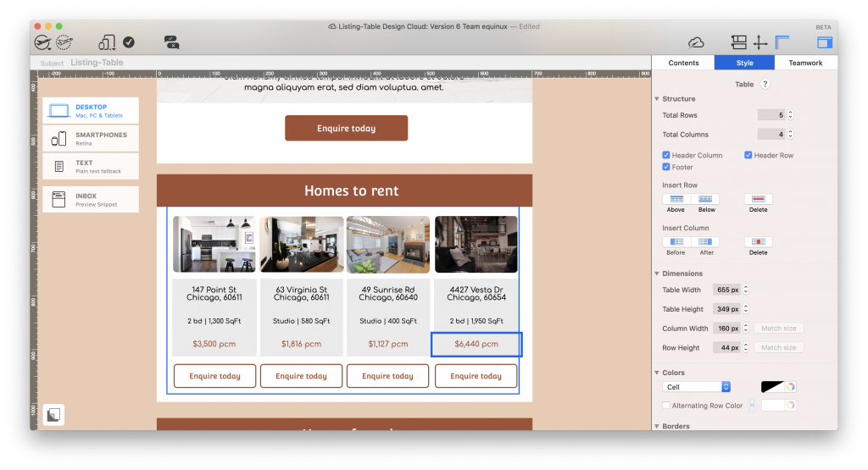Screen dimensions: 868x470
Task: Select TEXT plain text fallback mode
Action: [x=91, y=166]
